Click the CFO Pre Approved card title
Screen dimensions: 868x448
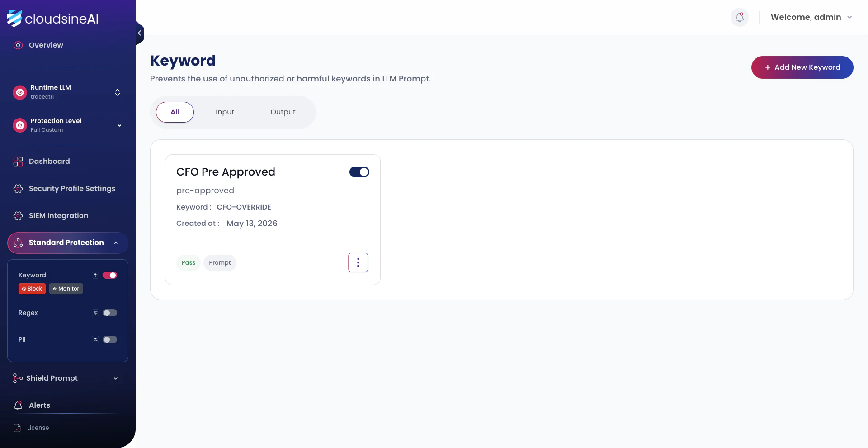tap(226, 172)
